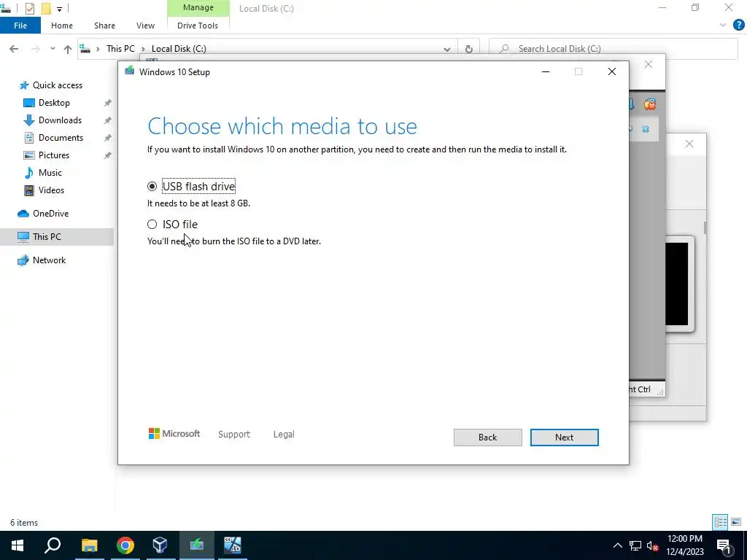
Task: Click the new folder icon in title bar
Action: click(x=46, y=9)
